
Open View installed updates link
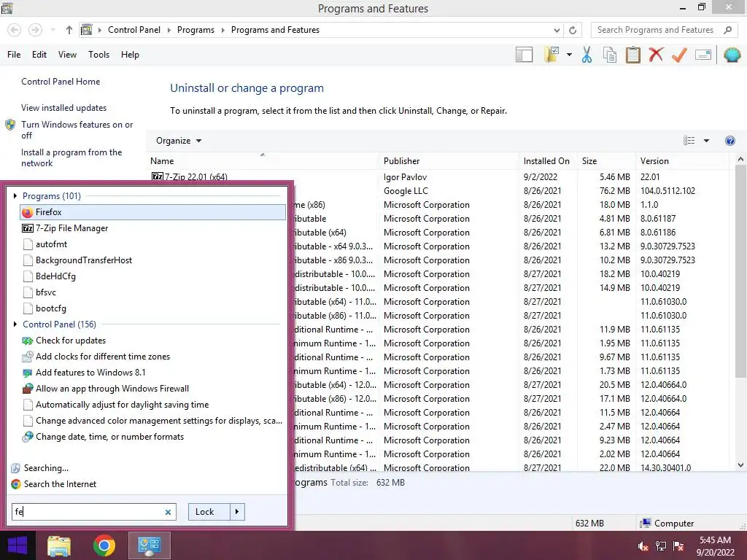63,108
